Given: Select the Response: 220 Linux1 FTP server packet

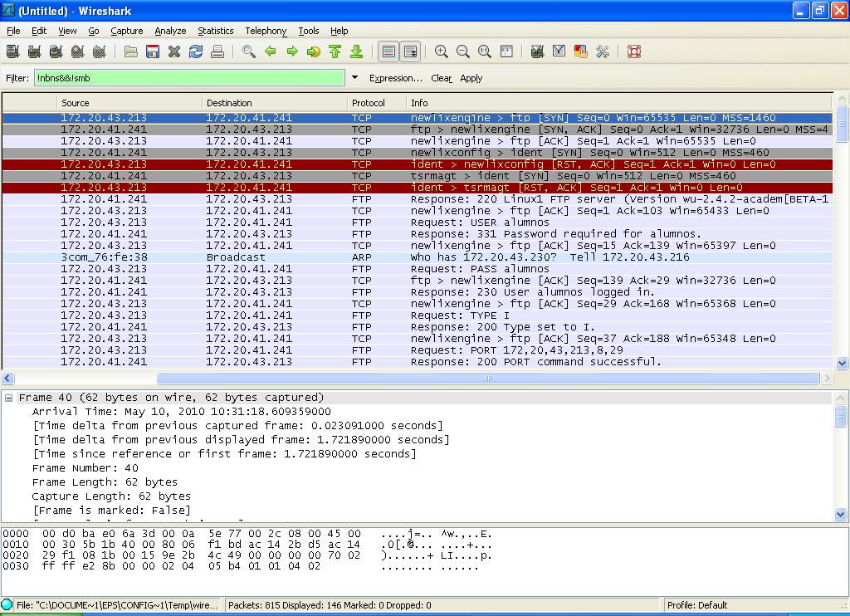Looking at the screenshot, I should (418, 199).
